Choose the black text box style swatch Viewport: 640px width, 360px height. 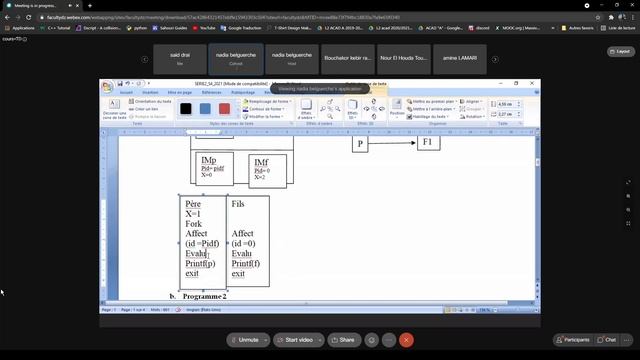coord(186,109)
